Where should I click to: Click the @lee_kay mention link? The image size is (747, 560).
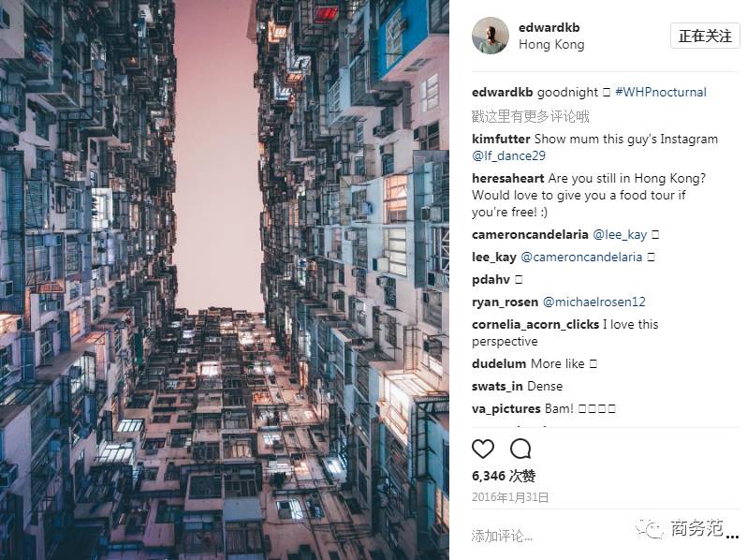click(x=620, y=234)
